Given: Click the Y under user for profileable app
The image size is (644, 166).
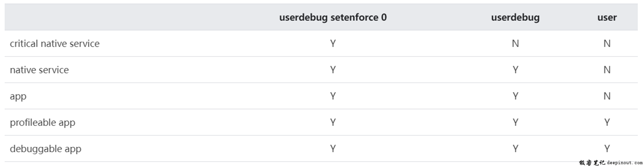Looking at the screenshot, I should pos(607,123).
